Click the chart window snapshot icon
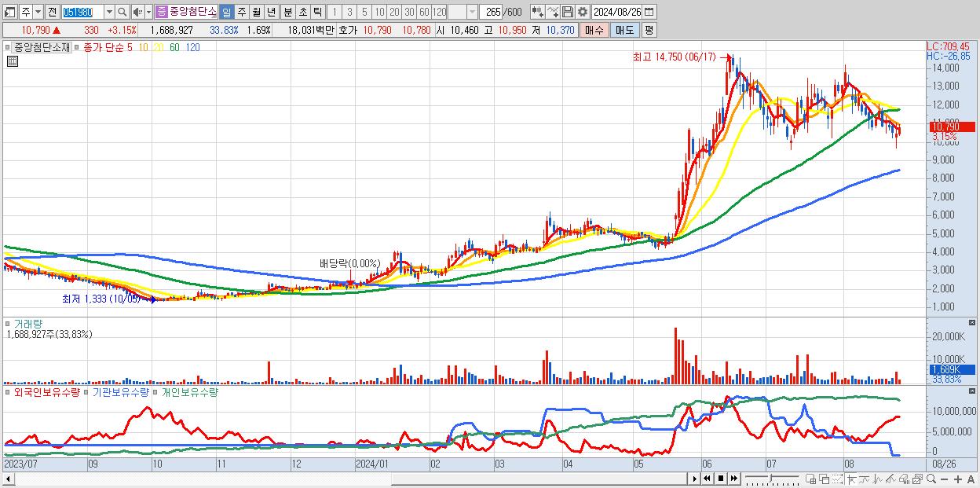This screenshot has height=488, width=980. tap(918, 479)
